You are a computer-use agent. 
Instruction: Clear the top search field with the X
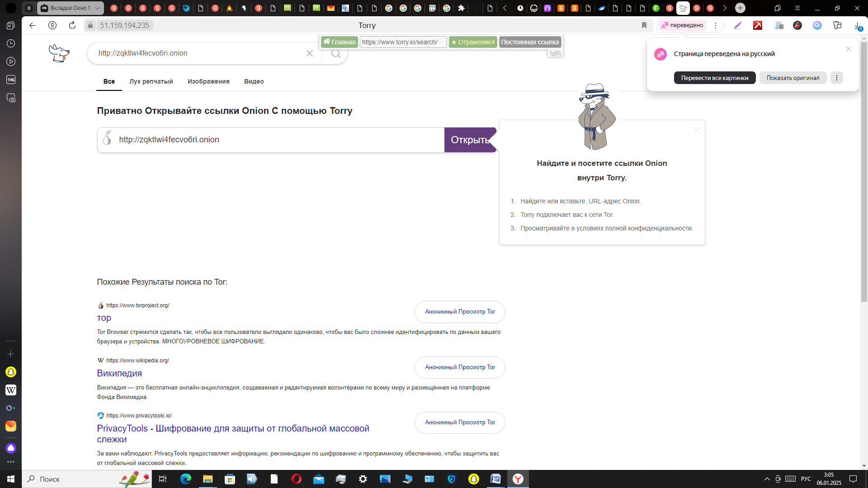click(310, 53)
